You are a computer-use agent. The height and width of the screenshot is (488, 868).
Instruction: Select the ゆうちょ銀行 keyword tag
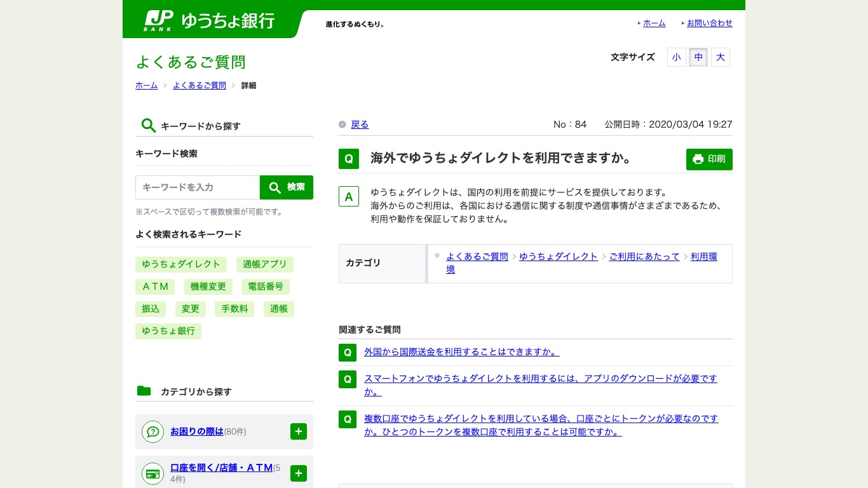pos(168,331)
